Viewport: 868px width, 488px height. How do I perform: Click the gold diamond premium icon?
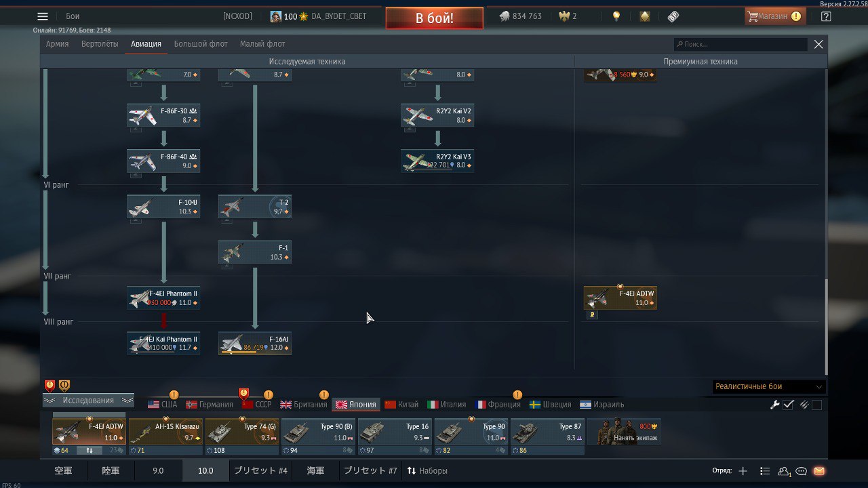click(644, 16)
